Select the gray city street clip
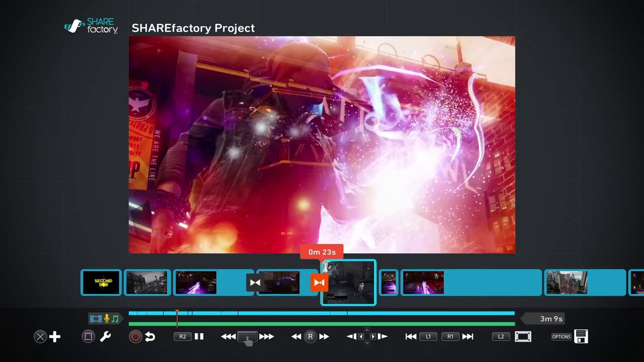 point(147,283)
